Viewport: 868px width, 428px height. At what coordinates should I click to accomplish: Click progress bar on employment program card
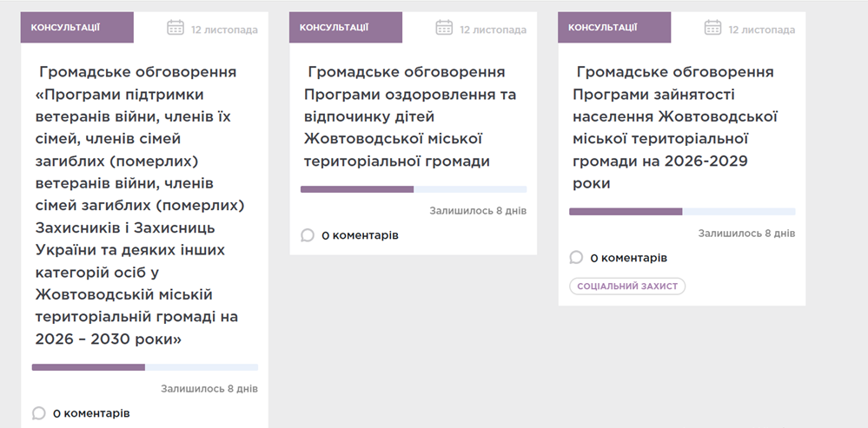click(682, 212)
